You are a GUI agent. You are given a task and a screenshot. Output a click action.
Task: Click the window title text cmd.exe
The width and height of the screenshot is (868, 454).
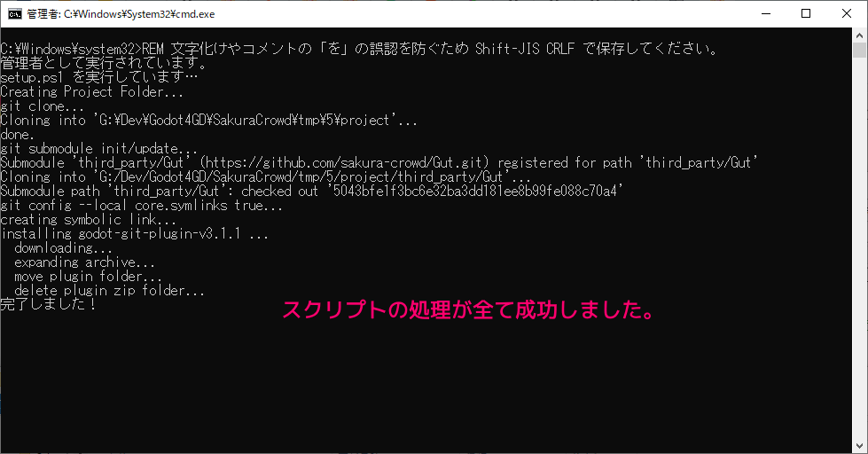point(121,14)
